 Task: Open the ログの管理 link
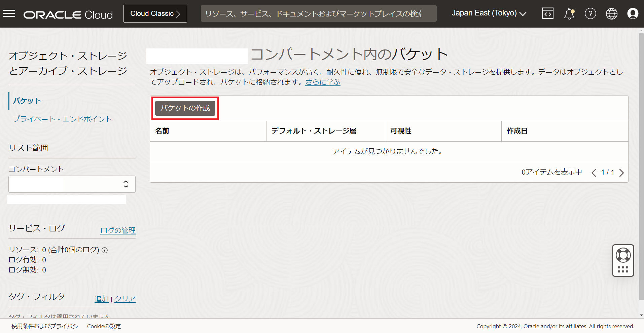[x=118, y=230]
